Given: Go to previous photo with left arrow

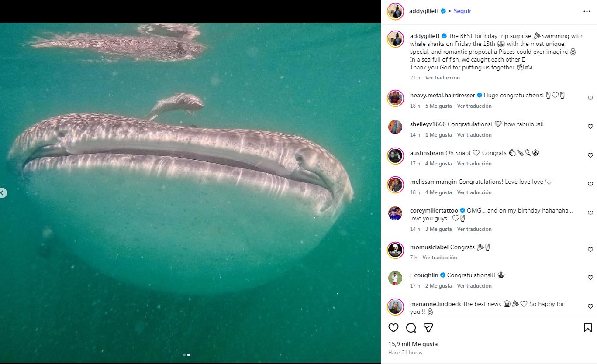Looking at the screenshot, I should click(3, 192).
